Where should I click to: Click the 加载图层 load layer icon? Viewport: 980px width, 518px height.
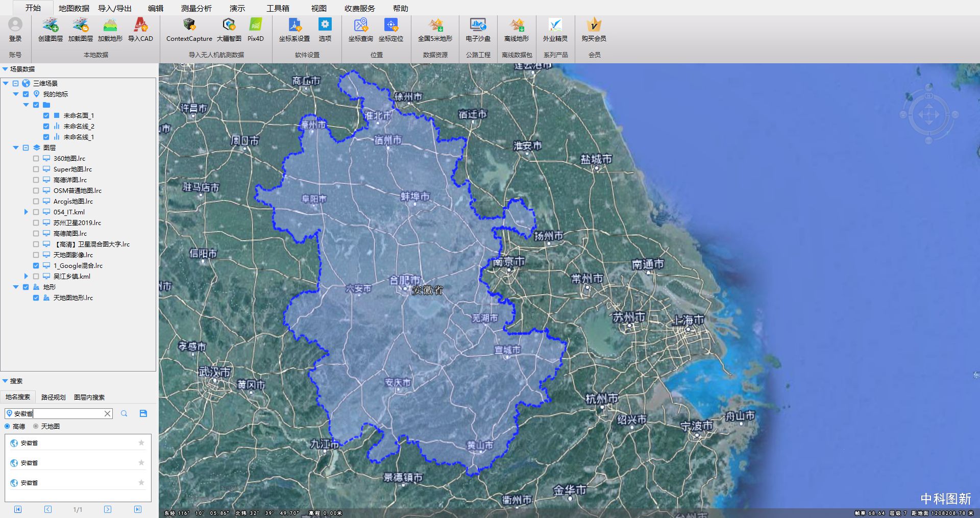(80, 25)
